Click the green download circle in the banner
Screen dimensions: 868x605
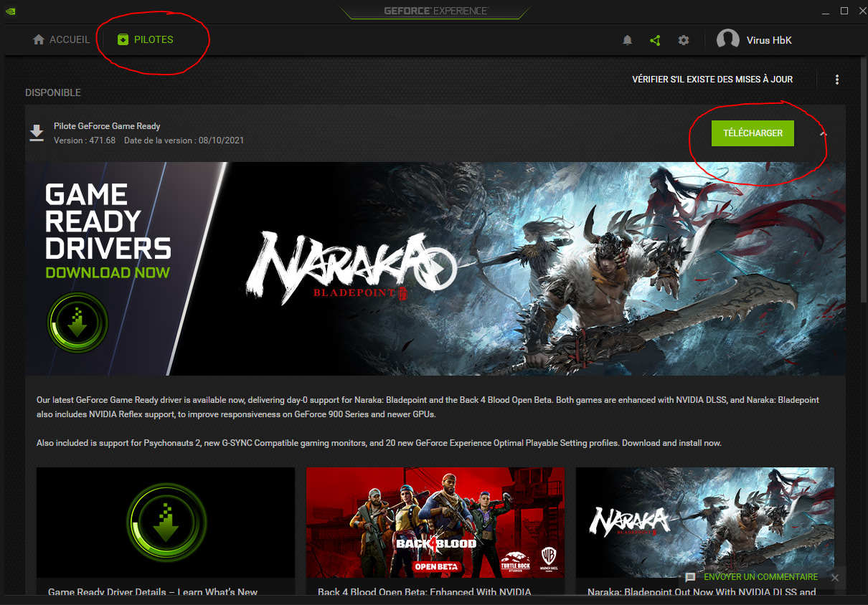point(77,323)
